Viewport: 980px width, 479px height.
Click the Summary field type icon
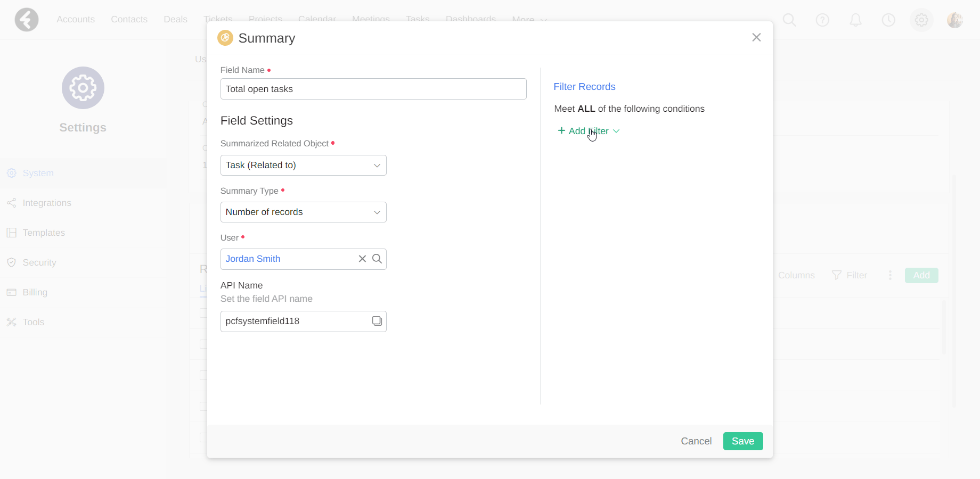[225, 38]
